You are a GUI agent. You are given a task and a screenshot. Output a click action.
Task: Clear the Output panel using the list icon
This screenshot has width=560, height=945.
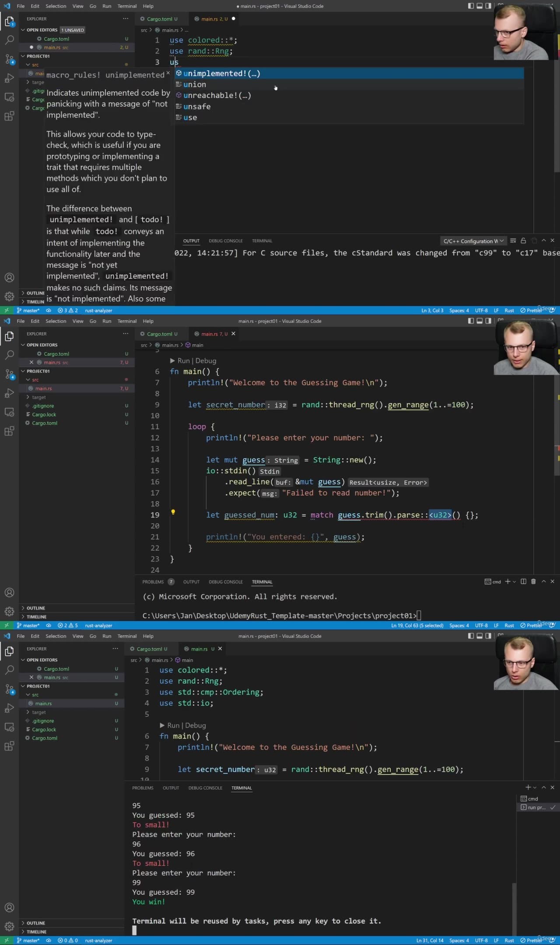point(513,241)
